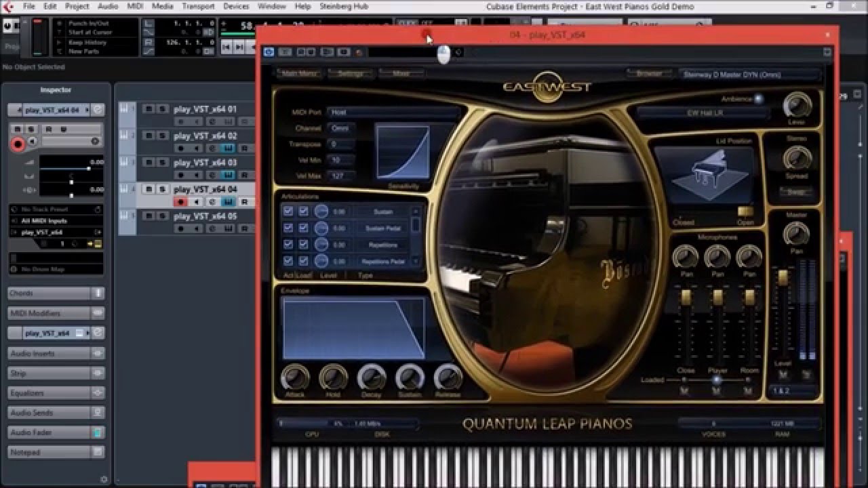Click the Sensitivity curve graph
The width and height of the screenshot is (868, 488).
point(403,152)
